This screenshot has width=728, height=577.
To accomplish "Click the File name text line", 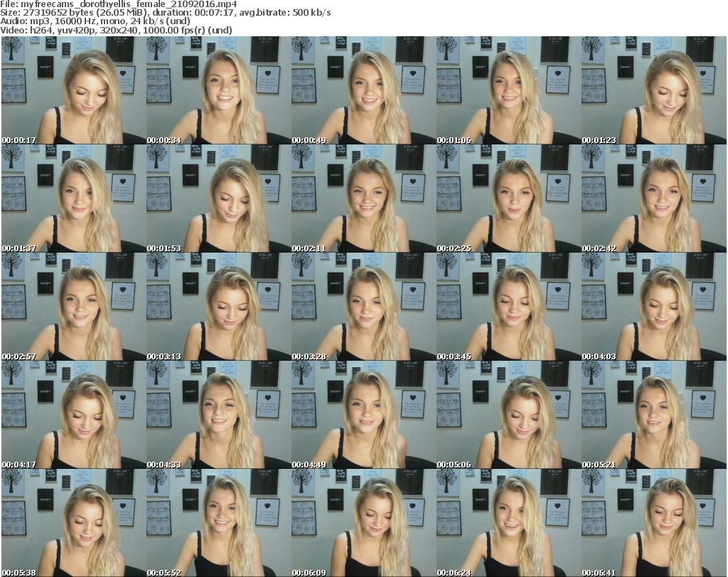I will pyautogui.click(x=119, y=4).
